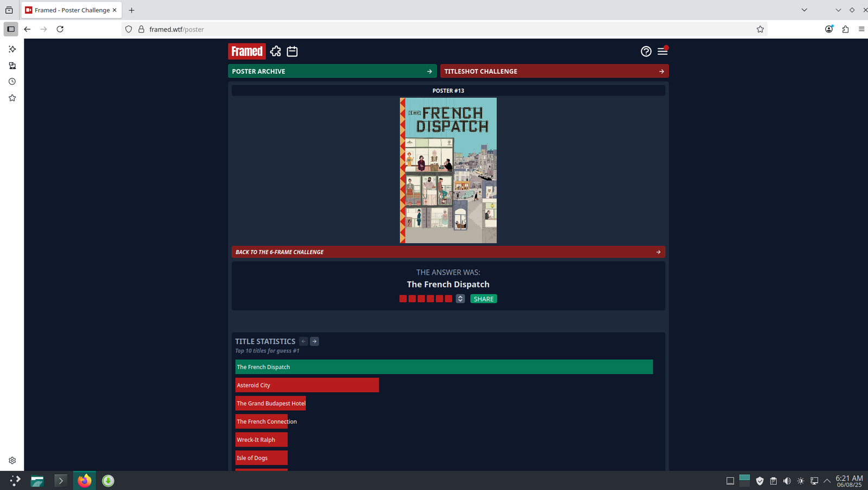Open synced tabs in sidebar
Viewport: 868px width, 490px height.
[12, 66]
